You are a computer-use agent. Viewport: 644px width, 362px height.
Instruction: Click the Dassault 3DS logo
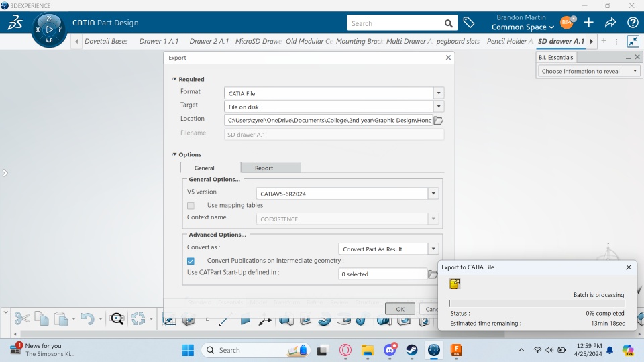point(15,22)
